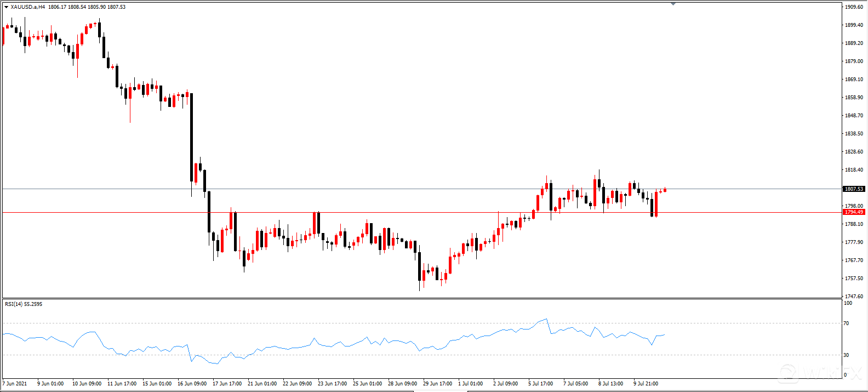This screenshot has width=868, height=392.
Task: Click the RSI 70 overbought level label
Action: [847, 323]
